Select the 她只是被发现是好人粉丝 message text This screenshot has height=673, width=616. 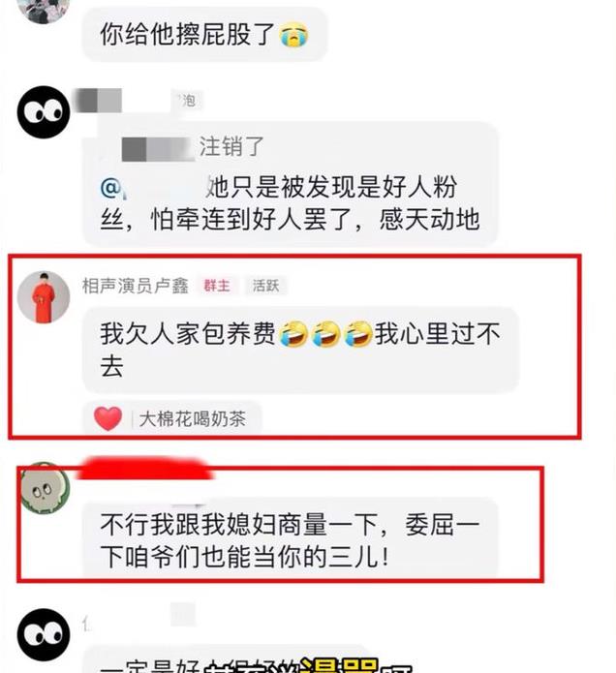291,203
